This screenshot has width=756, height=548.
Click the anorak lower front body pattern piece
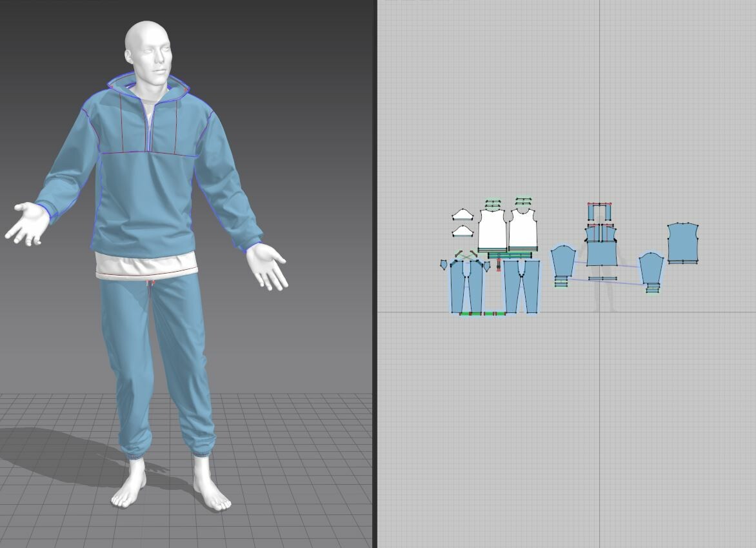click(x=602, y=253)
